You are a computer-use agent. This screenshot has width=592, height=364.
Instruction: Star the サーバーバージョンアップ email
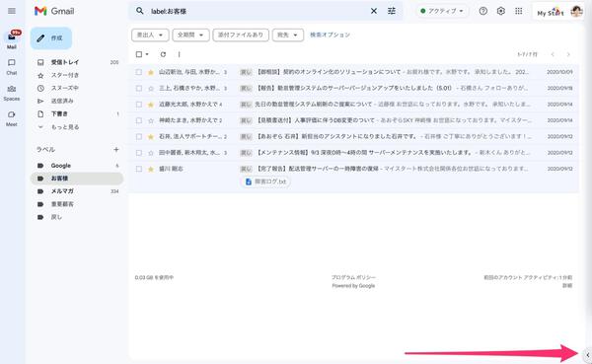[x=151, y=89]
